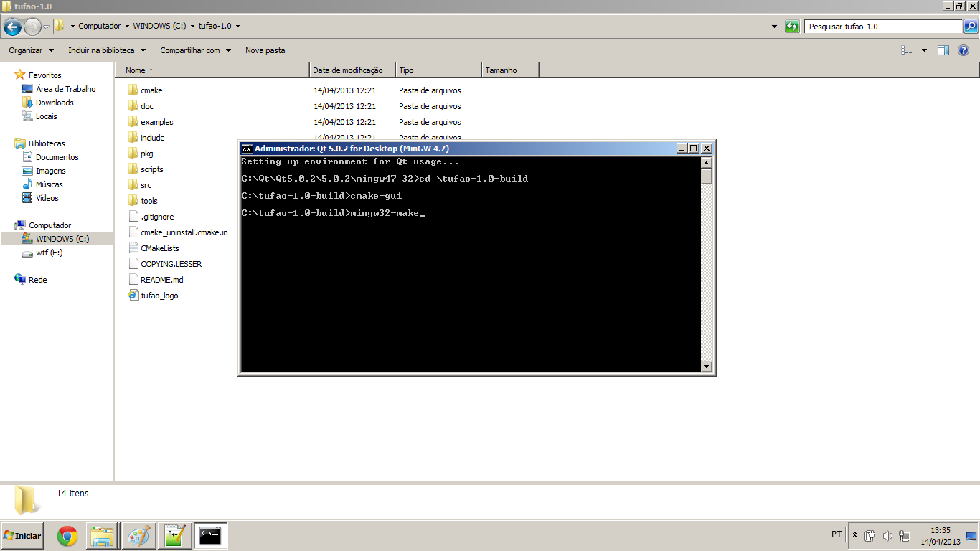Select the examples folder icon
Screen dimensions: 980x551
tap(133, 122)
